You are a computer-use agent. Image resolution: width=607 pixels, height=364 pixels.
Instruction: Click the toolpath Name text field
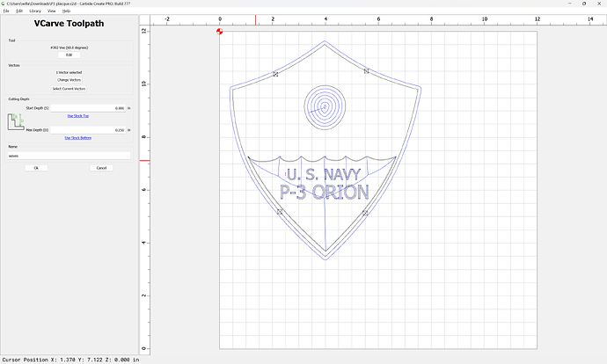pos(69,155)
